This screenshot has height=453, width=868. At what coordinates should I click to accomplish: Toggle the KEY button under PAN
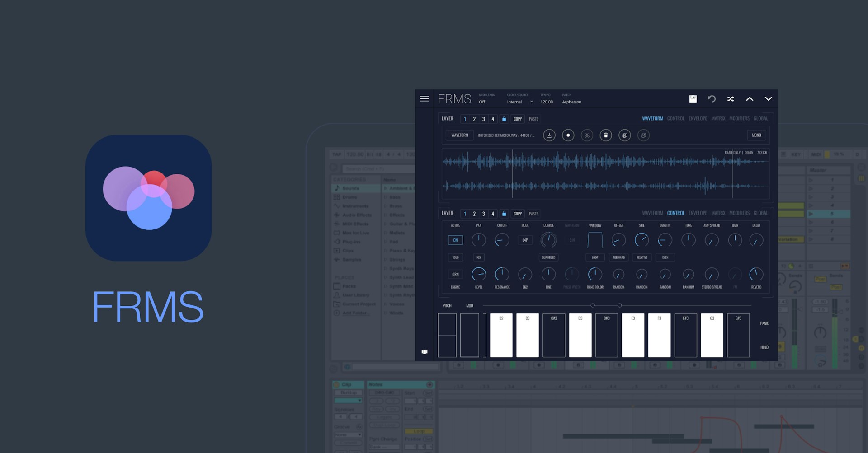point(479,257)
